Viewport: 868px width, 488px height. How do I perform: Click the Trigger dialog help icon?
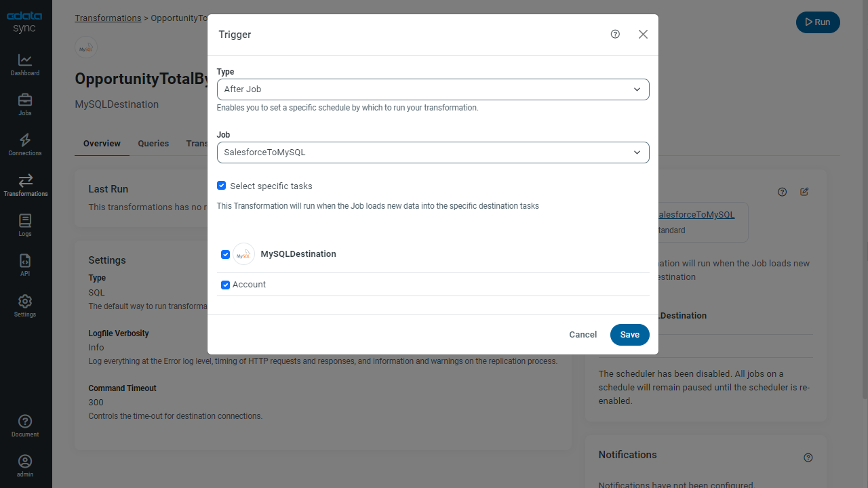click(615, 34)
